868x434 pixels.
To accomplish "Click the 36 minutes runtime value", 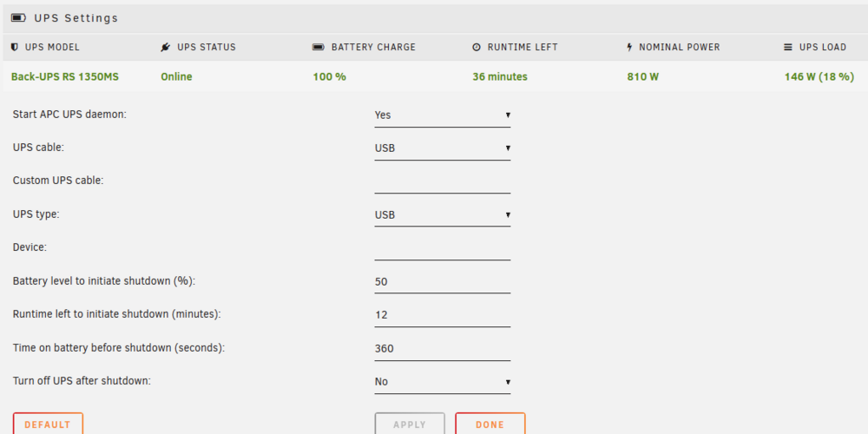I will click(500, 77).
